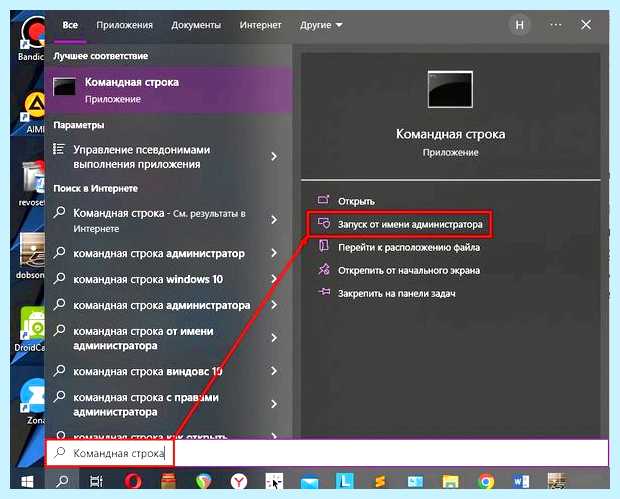Select suggestion командная строка с правами администратора
620x499 pixels.
coord(146,404)
